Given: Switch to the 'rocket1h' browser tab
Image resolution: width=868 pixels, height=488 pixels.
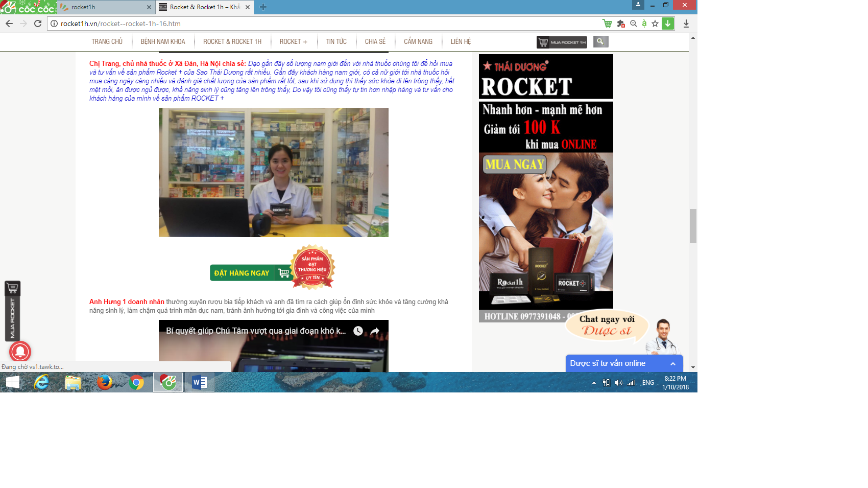Looking at the screenshot, I should click(105, 7).
